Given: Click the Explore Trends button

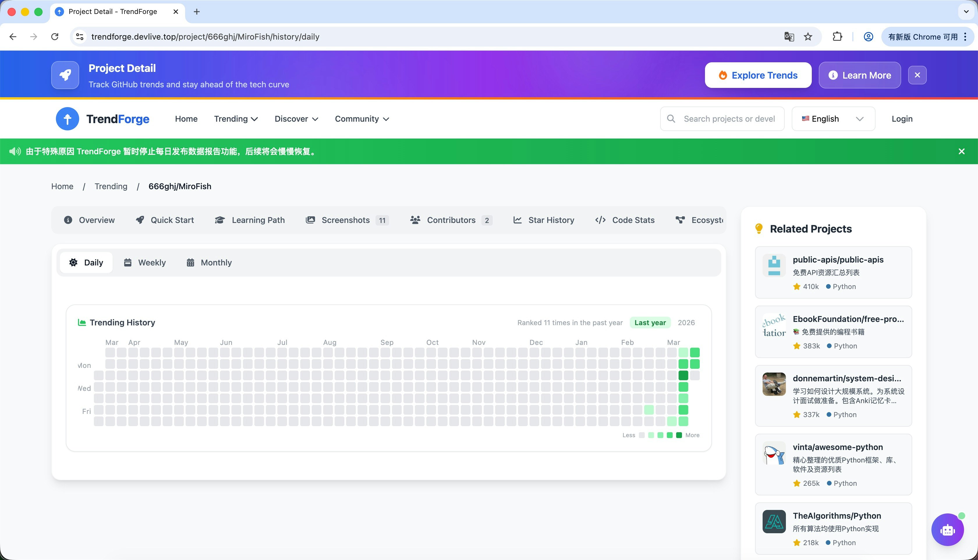Looking at the screenshot, I should (758, 75).
